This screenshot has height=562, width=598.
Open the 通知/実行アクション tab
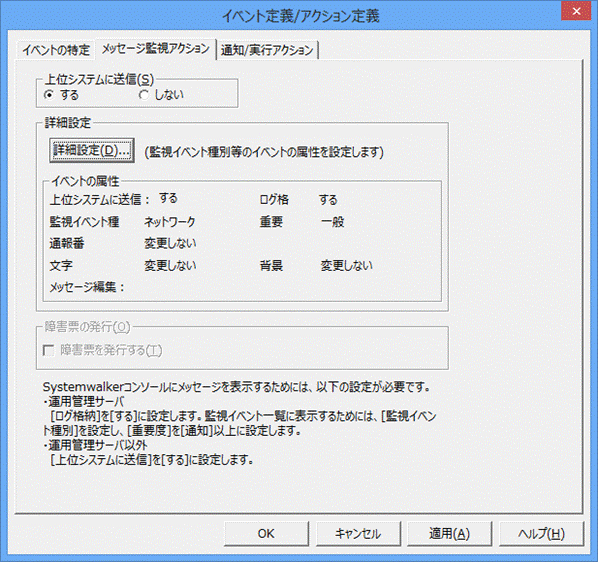(267, 50)
